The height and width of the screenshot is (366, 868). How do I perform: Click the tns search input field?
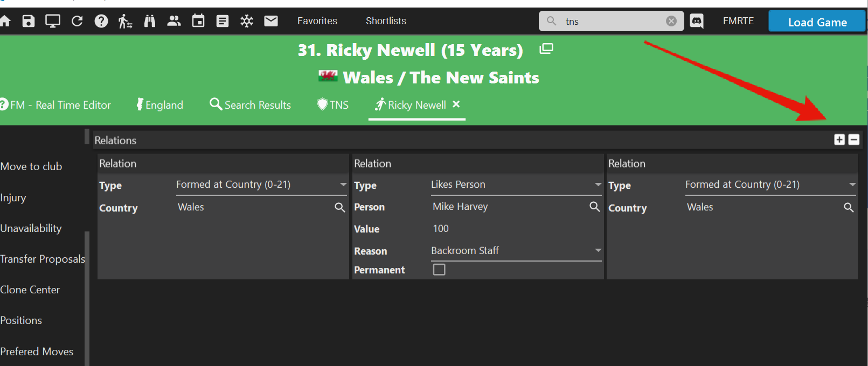tap(612, 21)
